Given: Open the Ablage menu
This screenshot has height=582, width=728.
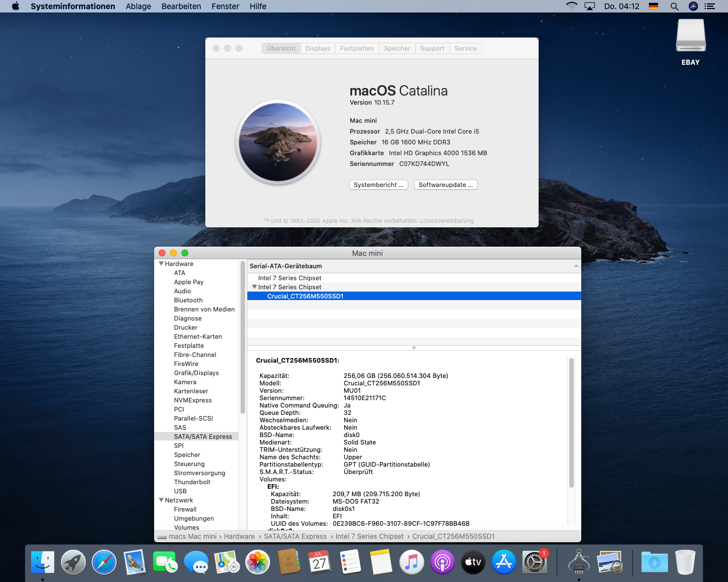Looking at the screenshot, I should (x=138, y=6).
